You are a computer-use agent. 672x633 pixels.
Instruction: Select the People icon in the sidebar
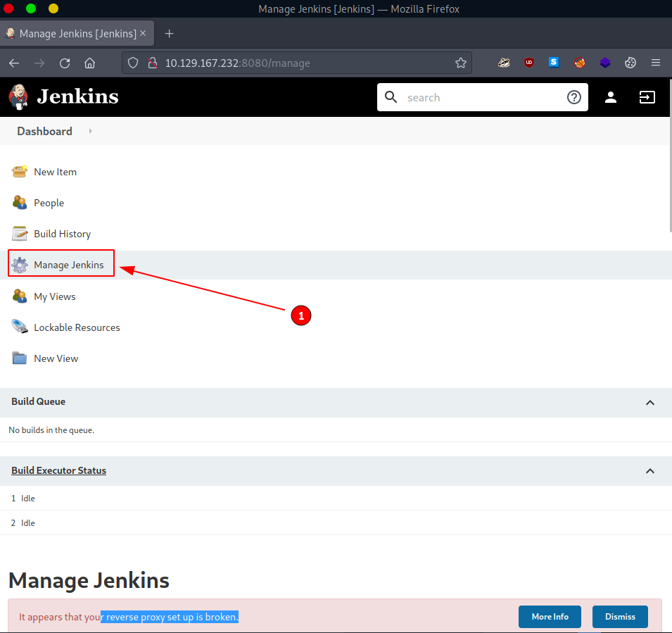[20, 202]
